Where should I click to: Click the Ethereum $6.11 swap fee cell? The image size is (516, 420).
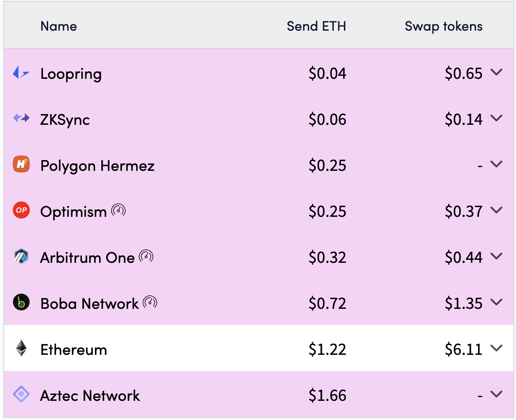coord(463,350)
